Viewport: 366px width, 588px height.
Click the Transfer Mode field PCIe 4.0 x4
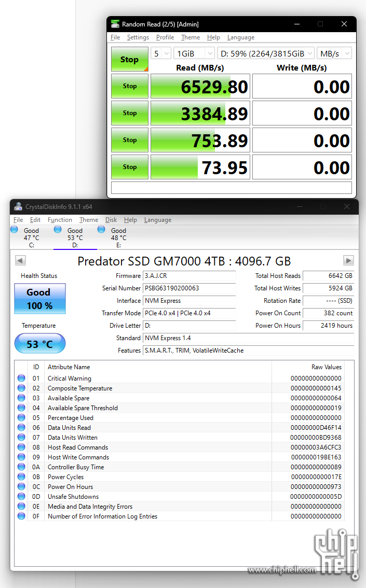click(189, 313)
